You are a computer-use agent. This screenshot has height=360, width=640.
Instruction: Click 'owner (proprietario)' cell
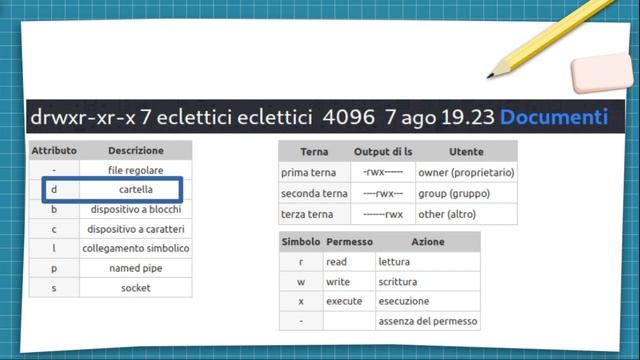point(466,172)
